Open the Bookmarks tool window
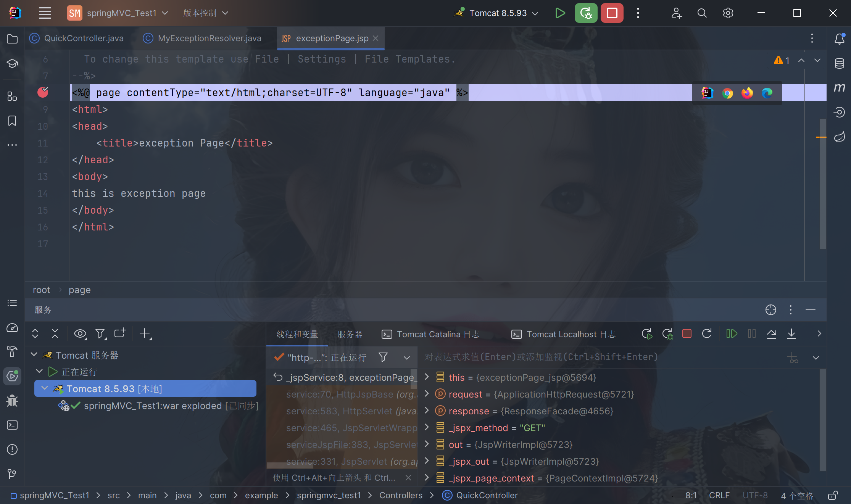Viewport: 851px width, 504px height. pos(12,121)
